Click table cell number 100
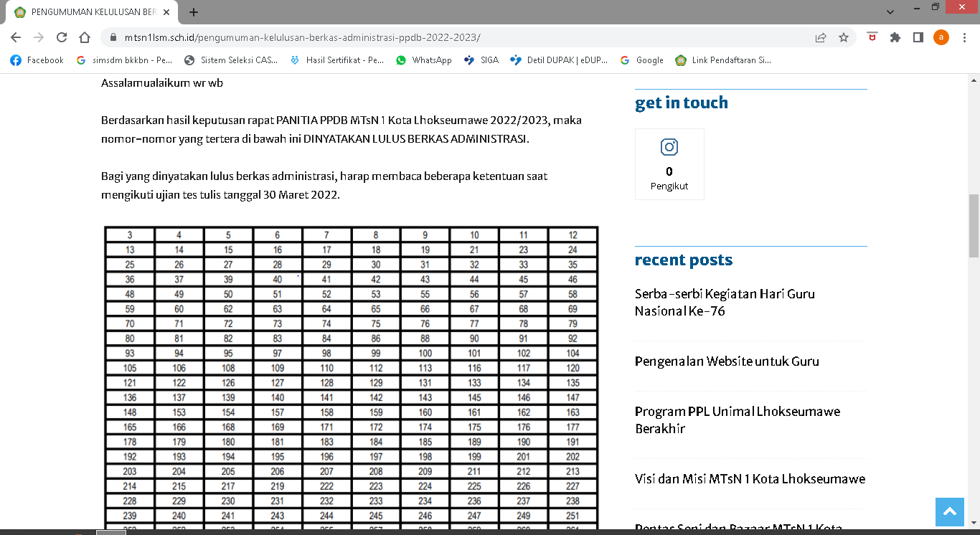 click(425, 354)
